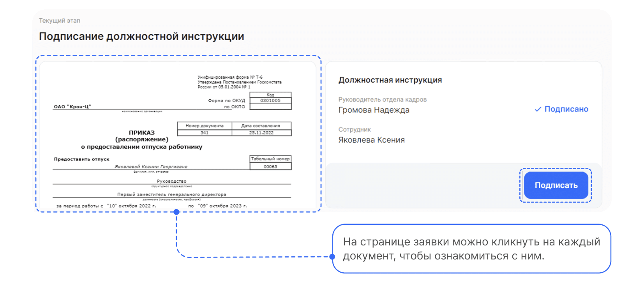Viewport: 644px width, 284px height.
Task: Click the Подписано checkmark icon
Action: point(538,109)
